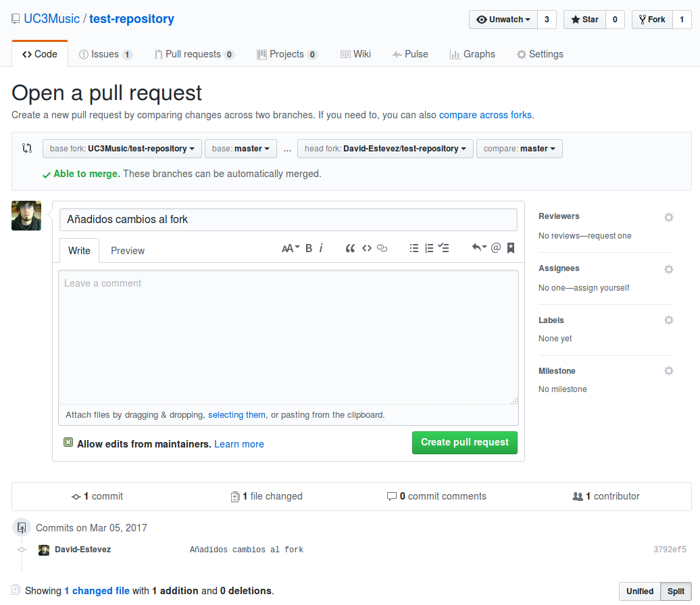Switch diff view to Unified
This screenshot has width=700, height=605.
[x=639, y=591]
